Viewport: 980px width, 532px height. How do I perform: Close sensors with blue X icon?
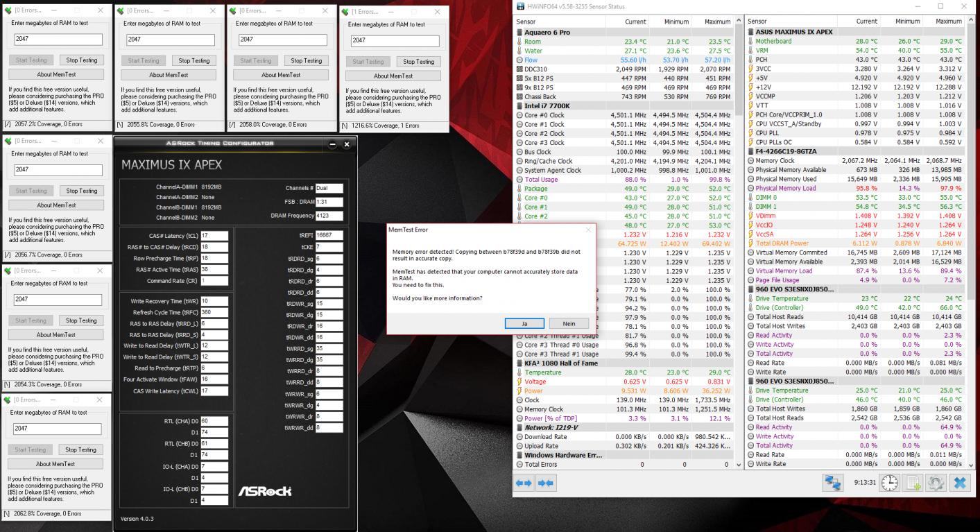[x=960, y=483]
